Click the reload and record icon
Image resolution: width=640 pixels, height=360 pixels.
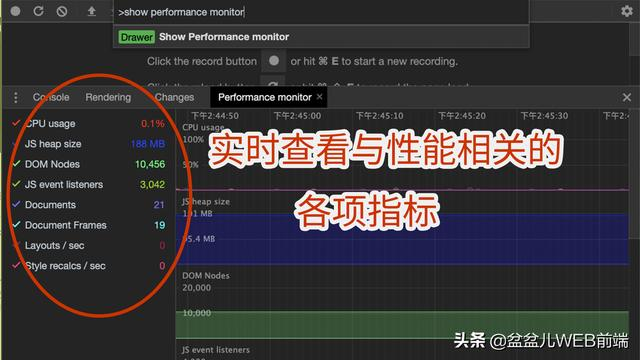pyautogui.click(x=38, y=11)
